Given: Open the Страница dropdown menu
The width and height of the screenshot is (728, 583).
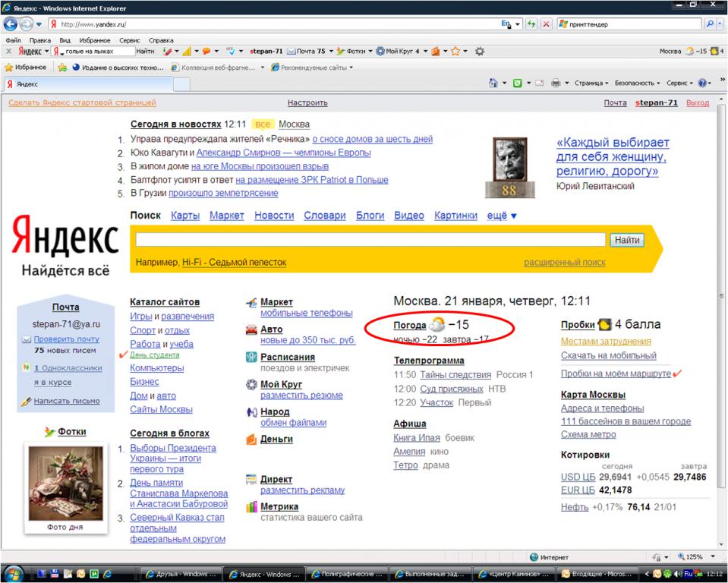Looking at the screenshot, I should click(x=591, y=83).
